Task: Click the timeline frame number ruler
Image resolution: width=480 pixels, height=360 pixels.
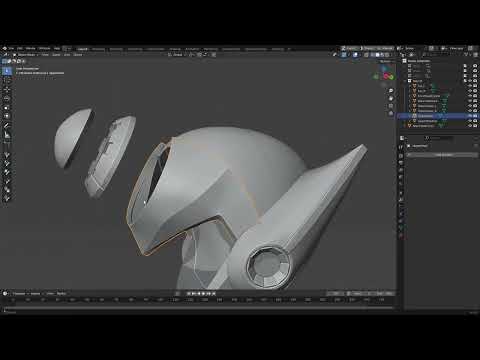Action: (x=200, y=300)
